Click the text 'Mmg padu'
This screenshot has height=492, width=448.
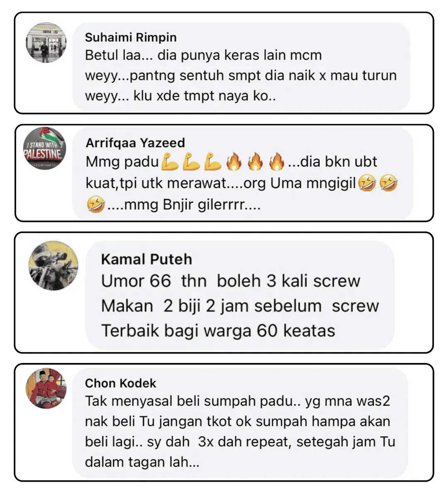point(122,162)
